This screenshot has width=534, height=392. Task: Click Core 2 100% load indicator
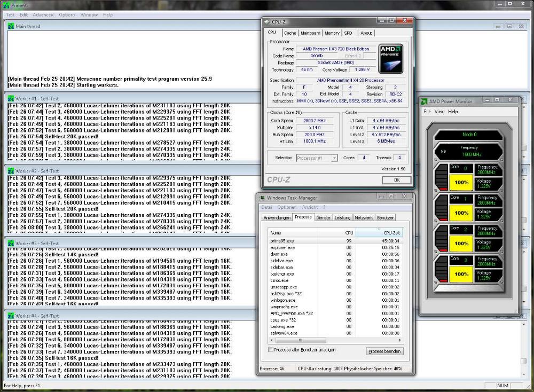tap(461, 244)
